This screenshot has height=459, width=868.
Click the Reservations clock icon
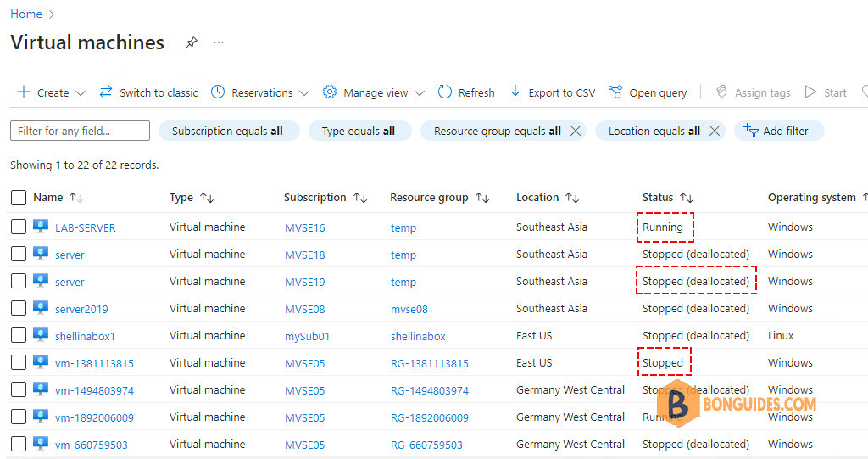point(218,92)
